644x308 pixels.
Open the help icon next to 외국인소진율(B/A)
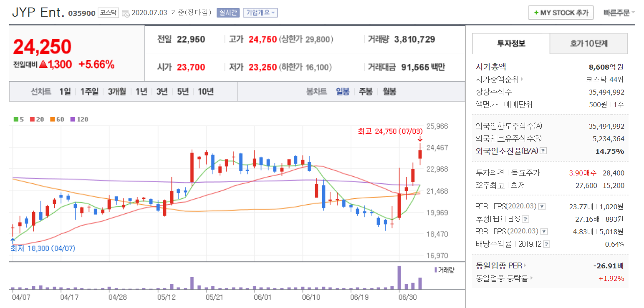coord(543,151)
